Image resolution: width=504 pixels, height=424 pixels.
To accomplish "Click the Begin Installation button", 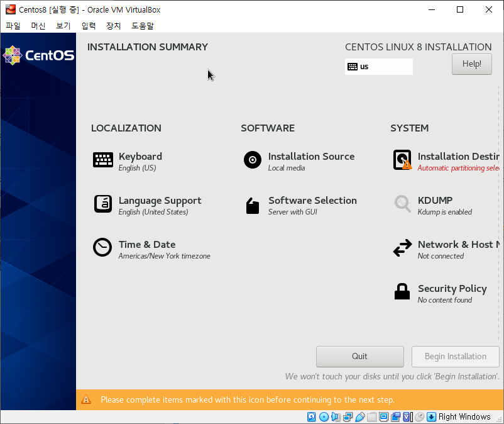I will tap(455, 357).
